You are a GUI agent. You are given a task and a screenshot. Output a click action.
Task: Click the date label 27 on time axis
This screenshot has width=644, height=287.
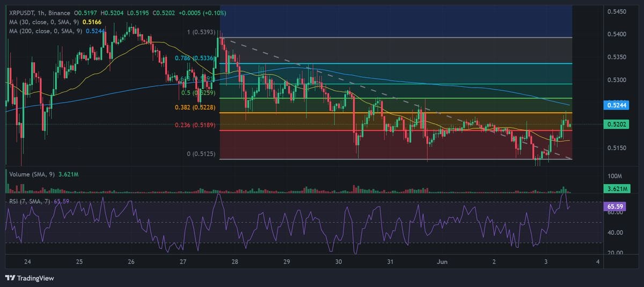[183, 262]
